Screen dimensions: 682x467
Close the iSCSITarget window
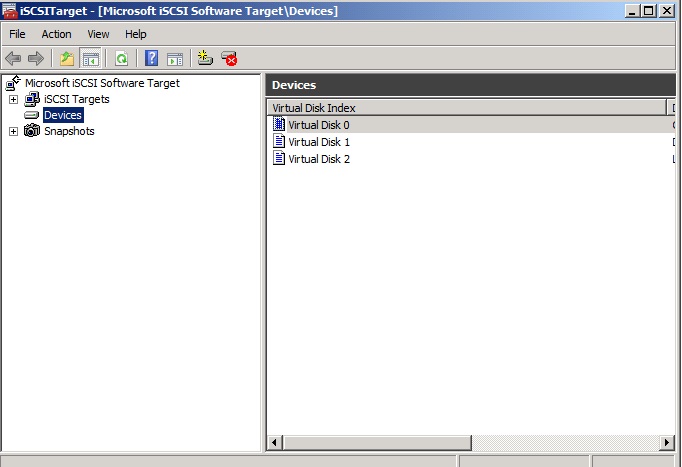coord(667,10)
